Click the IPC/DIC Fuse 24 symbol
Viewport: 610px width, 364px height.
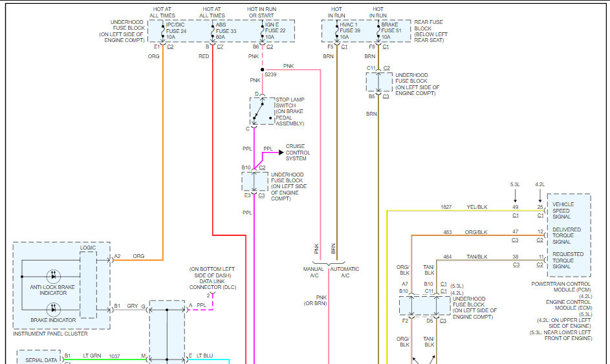tap(162, 31)
